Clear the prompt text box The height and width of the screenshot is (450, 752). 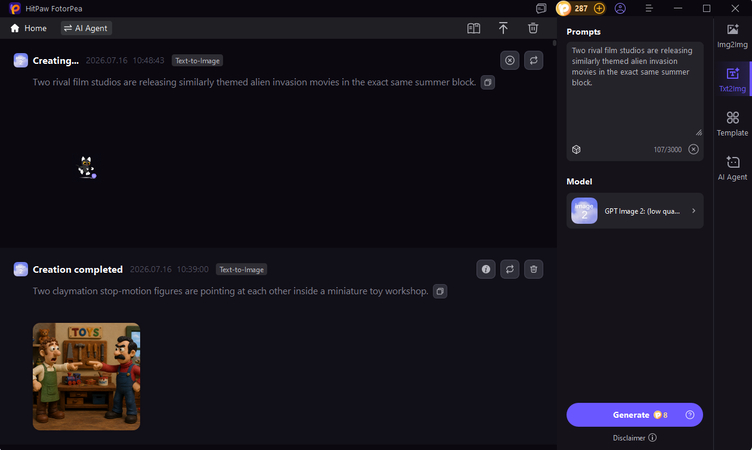click(693, 149)
